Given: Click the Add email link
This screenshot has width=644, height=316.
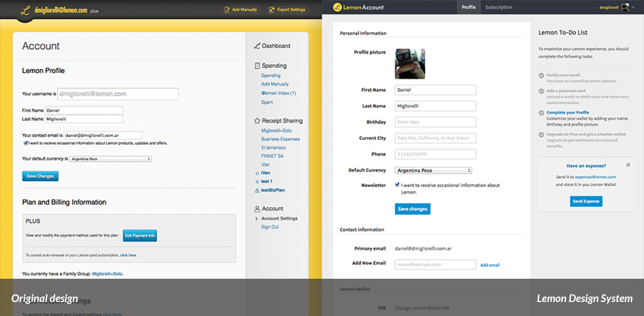Looking at the screenshot, I should (490, 265).
